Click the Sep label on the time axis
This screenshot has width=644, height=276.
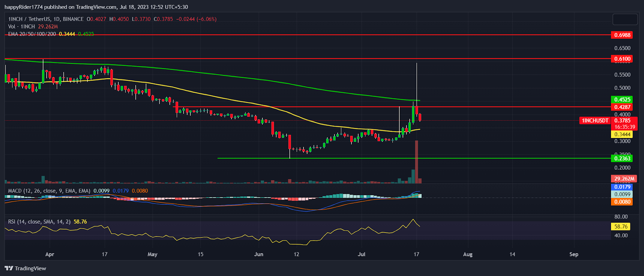[x=574, y=254]
